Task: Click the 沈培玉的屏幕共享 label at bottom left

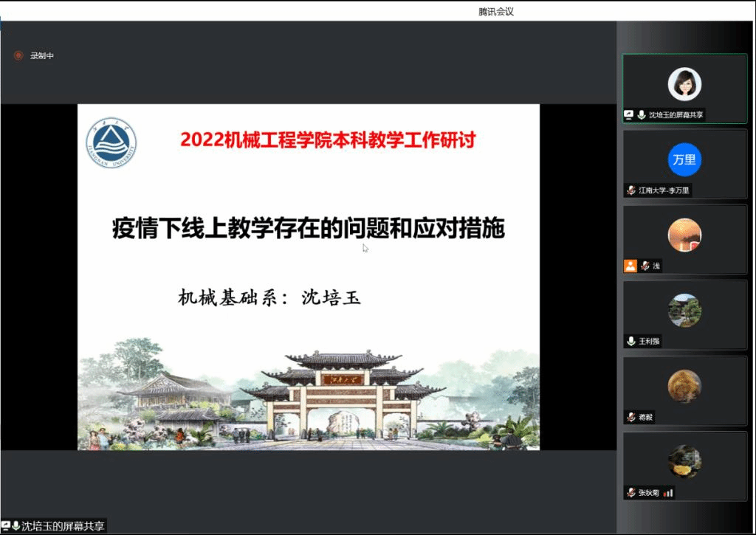Action: [x=63, y=526]
